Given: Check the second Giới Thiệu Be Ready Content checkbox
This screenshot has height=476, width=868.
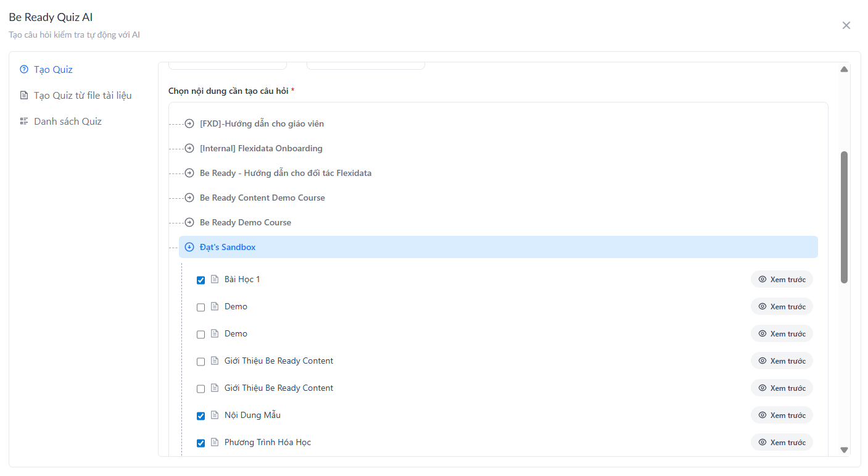Looking at the screenshot, I should [x=200, y=389].
